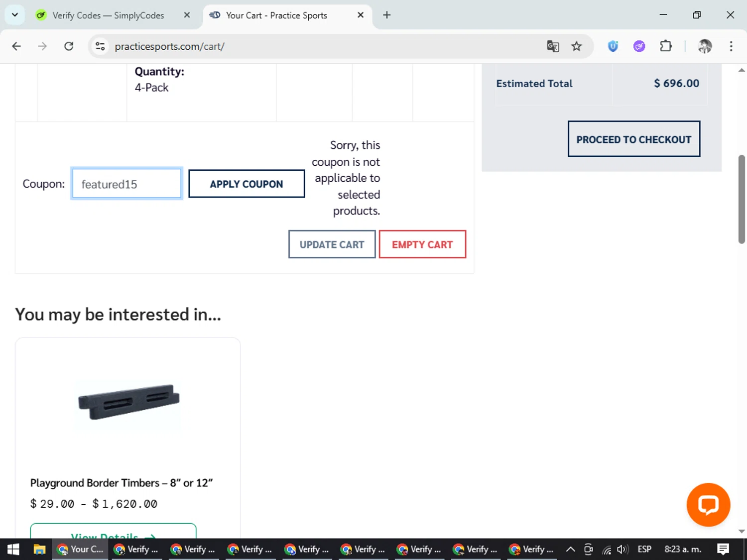Reload the cart page
This screenshot has height=560, width=747.
(x=69, y=46)
